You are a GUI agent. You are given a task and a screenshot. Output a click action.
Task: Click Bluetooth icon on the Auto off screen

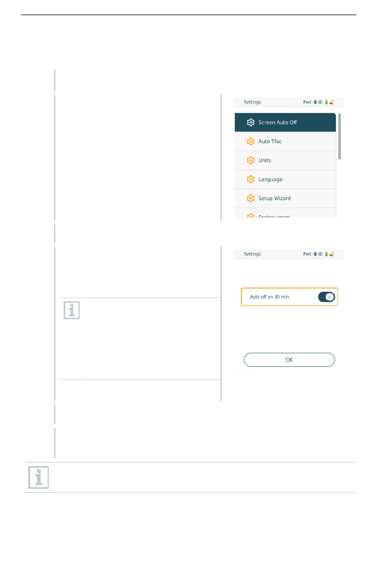[315, 254]
